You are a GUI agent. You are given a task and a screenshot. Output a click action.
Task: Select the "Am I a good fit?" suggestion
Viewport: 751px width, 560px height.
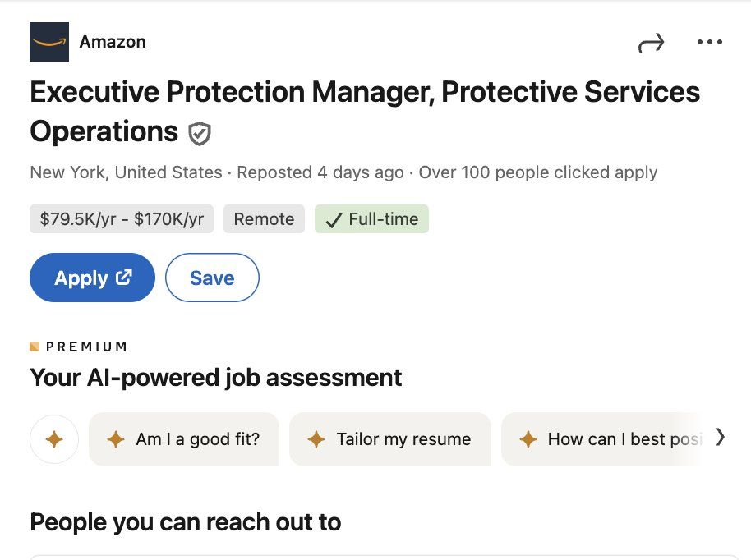pyautogui.click(x=184, y=439)
